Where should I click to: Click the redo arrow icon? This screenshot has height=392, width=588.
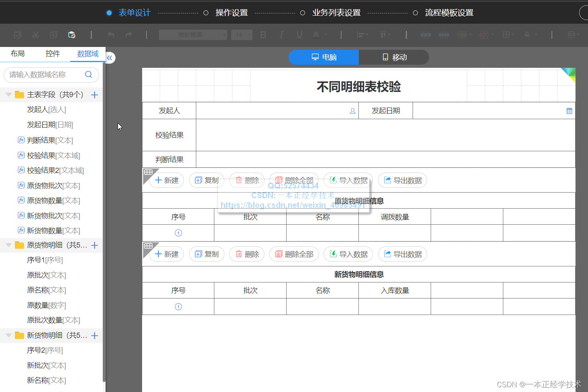(129, 35)
